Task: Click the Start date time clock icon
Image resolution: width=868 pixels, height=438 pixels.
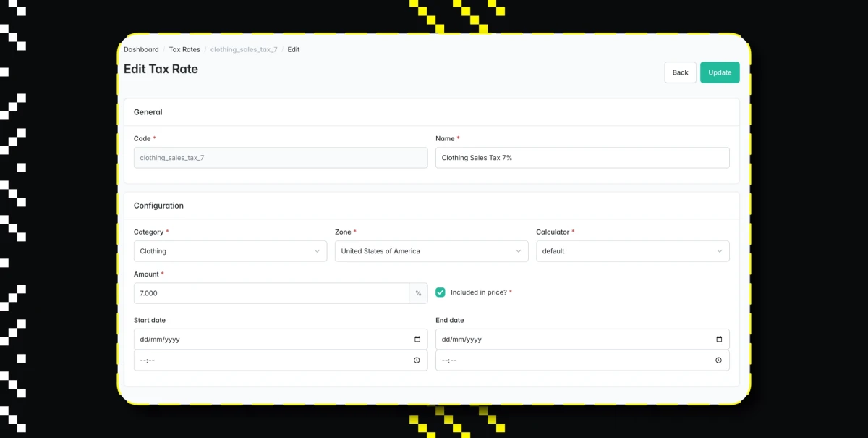Action: point(417,361)
